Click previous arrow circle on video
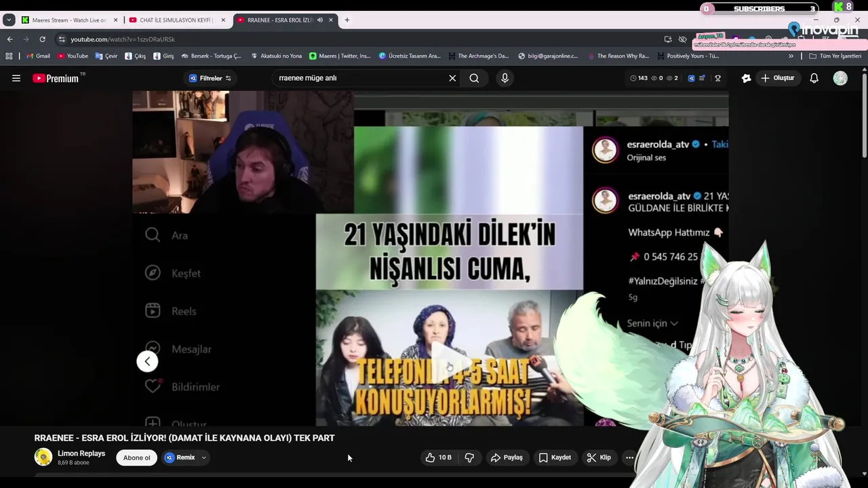 pos(147,361)
